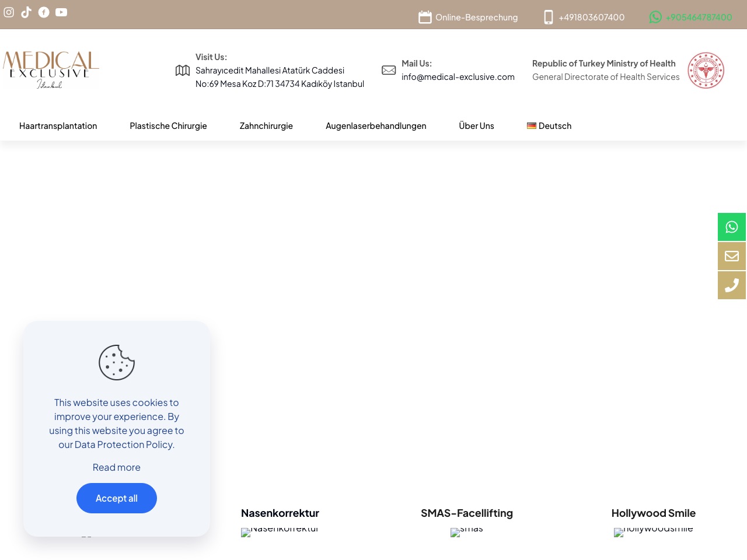
Task: Open the Facebook page icon
Action: 44,12
